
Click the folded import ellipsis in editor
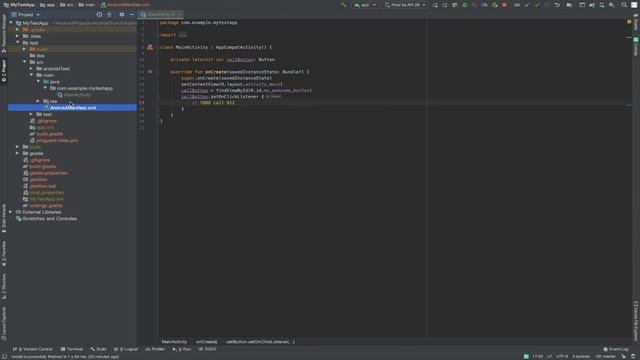pos(182,35)
